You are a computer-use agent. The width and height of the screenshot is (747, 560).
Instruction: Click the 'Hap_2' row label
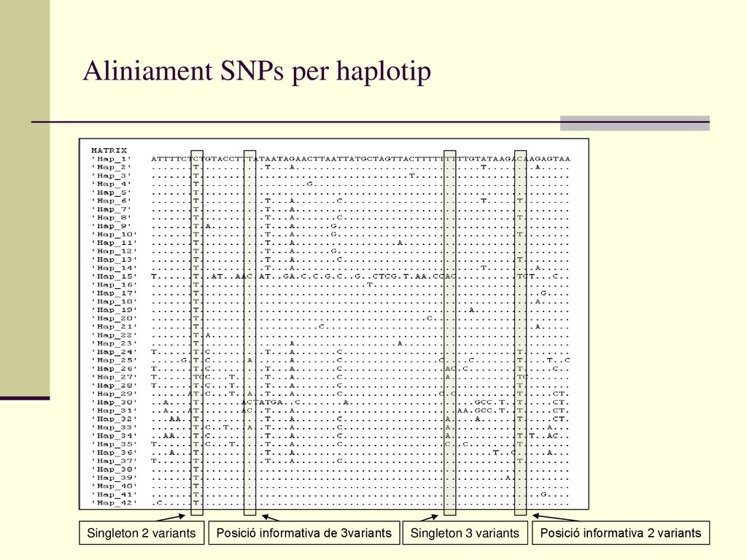(x=111, y=167)
